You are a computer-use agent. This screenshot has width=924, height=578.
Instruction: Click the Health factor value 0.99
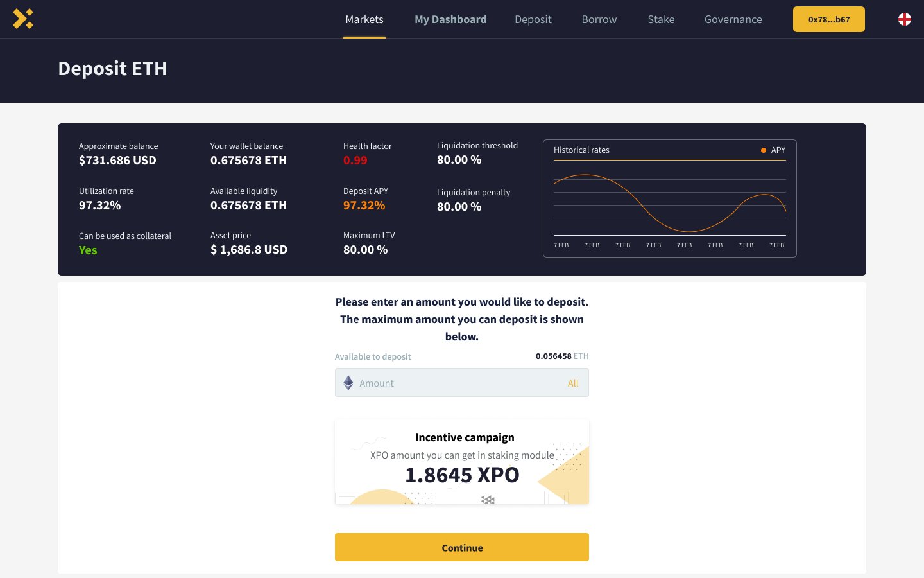[355, 160]
